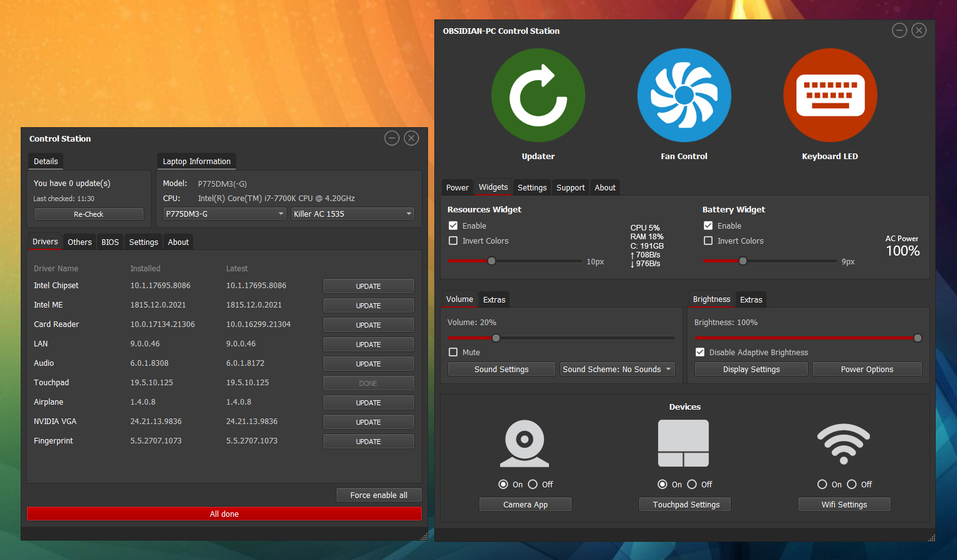Turn touchpad Off via radio button

[692, 484]
